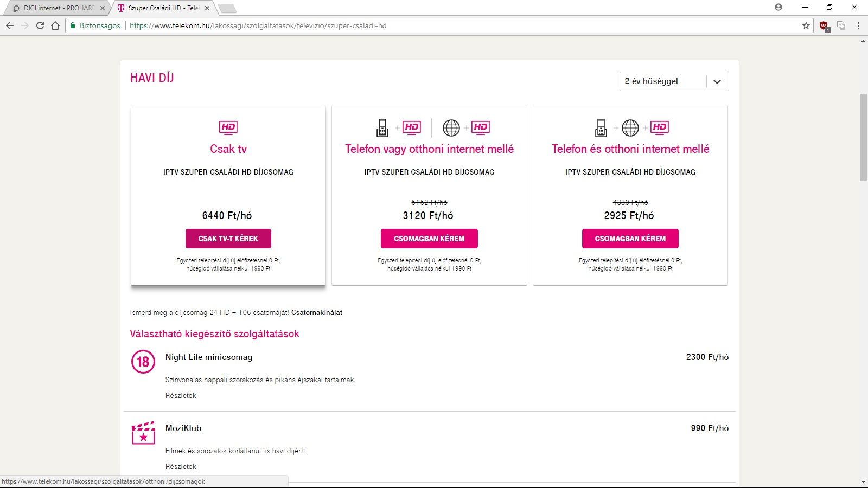The height and width of the screenshot is (488, 868).
Task: Click the Telefon vagy otthoni internet mellé title
Action: pos(429,149)
